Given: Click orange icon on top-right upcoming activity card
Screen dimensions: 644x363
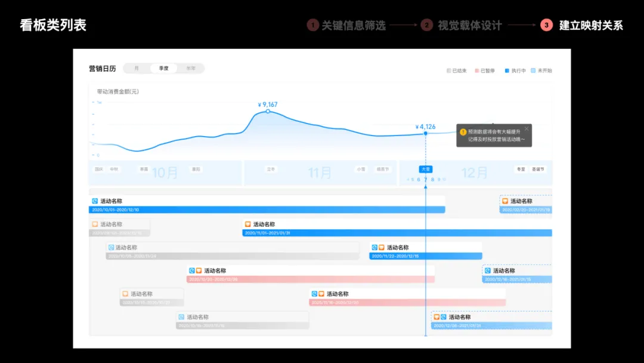Looking at the screenshot, I should pos(505,201).
